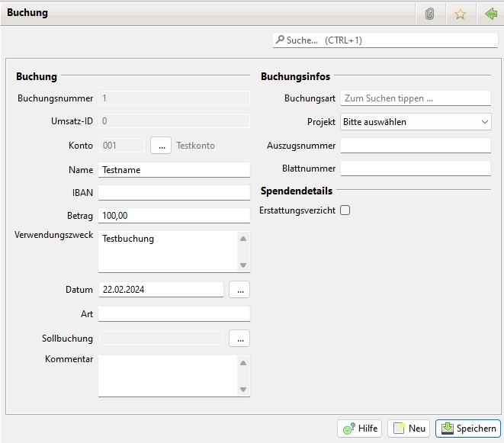Click the Buchungsart search combo field
The width and height of the screenshot is (504, 443).
pos(416,98)
